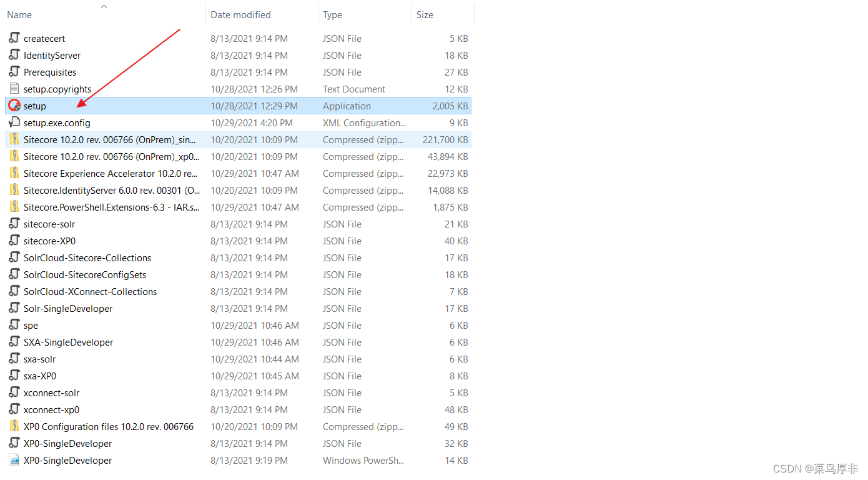Click the '10/29/2021 4:20 PM' date cell
The height and width of the screenshot is (480, 868).
(x=252, y=123)
